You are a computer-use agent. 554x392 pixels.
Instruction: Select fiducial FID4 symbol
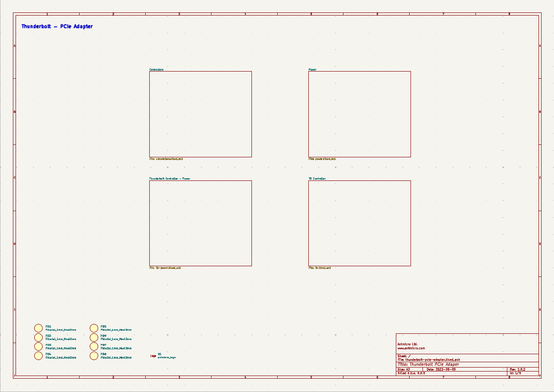pyautogui.click(x=39, y=356)
